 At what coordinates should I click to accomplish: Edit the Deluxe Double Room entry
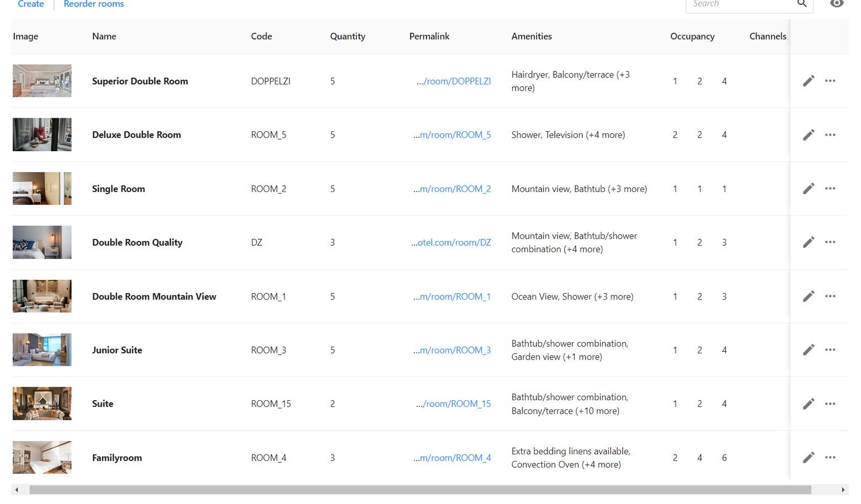pyautogui.click(x=808, y=134)
